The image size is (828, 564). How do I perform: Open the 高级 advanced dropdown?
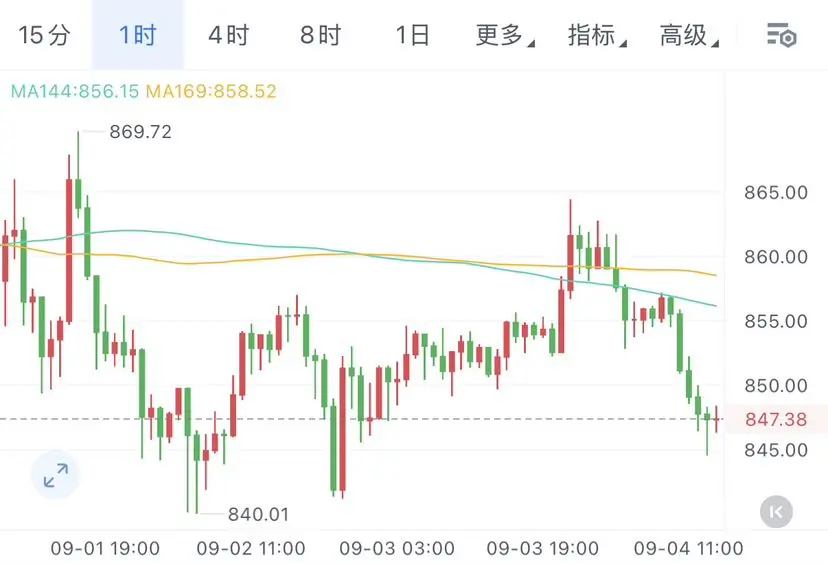coord(689,35)
